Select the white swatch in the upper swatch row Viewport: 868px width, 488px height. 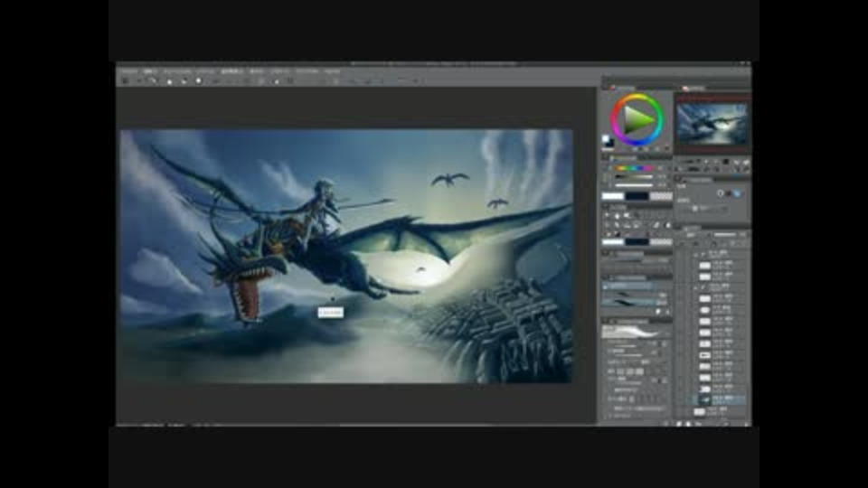point(613,196)
